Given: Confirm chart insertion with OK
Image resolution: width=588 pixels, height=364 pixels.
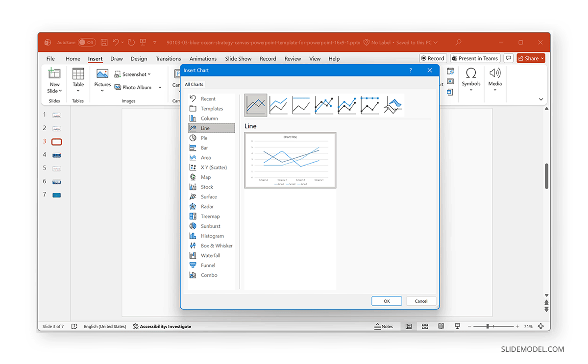Looking at the screenshot, I should (x=386, y=301).
